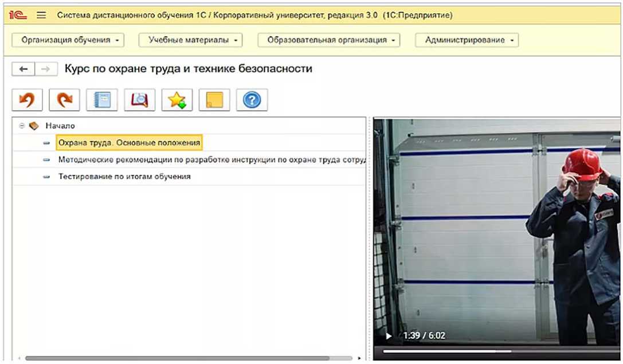Click the video time 1:39 / 6:02
The height and width of the screenshot is (364, 623).
pos(424,336)
